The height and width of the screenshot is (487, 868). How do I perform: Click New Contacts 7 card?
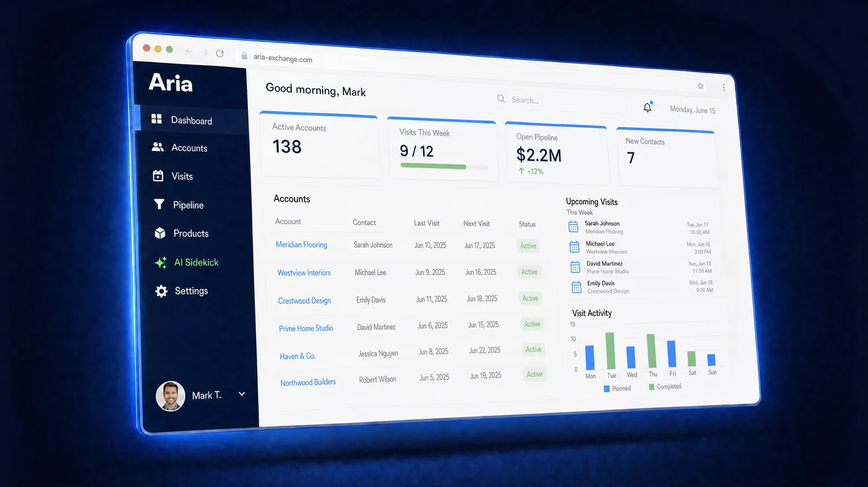click(x=667, y=158)
